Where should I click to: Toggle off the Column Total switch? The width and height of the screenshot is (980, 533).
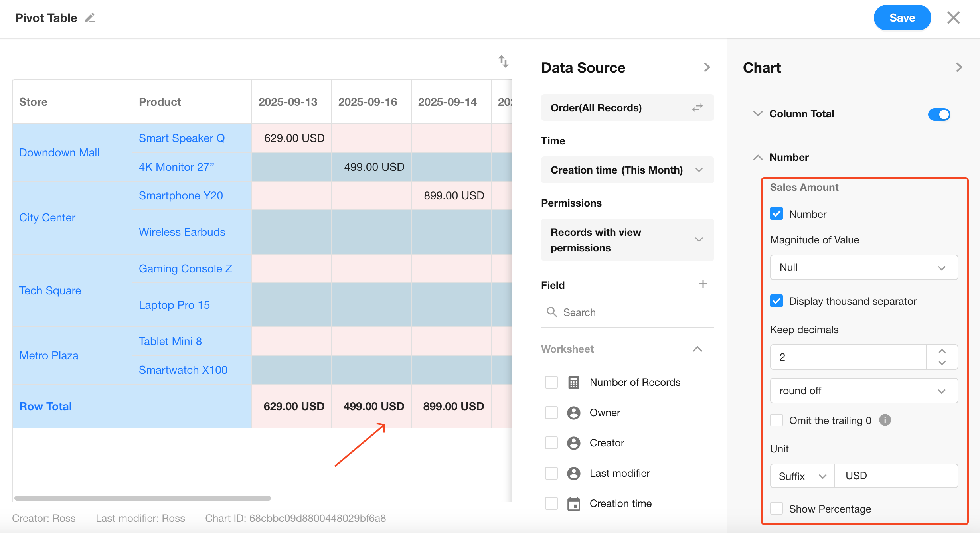(939, 114)
